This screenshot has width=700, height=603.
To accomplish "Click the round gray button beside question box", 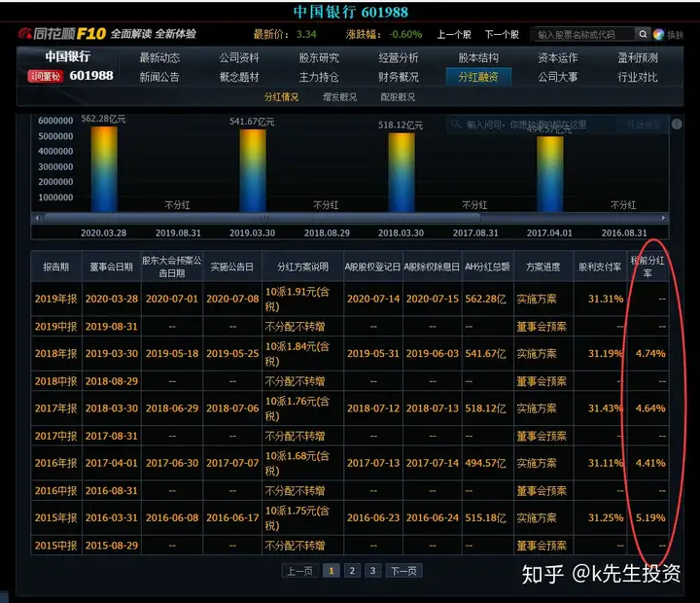I will pyautogui.click(x=677, y=124).
